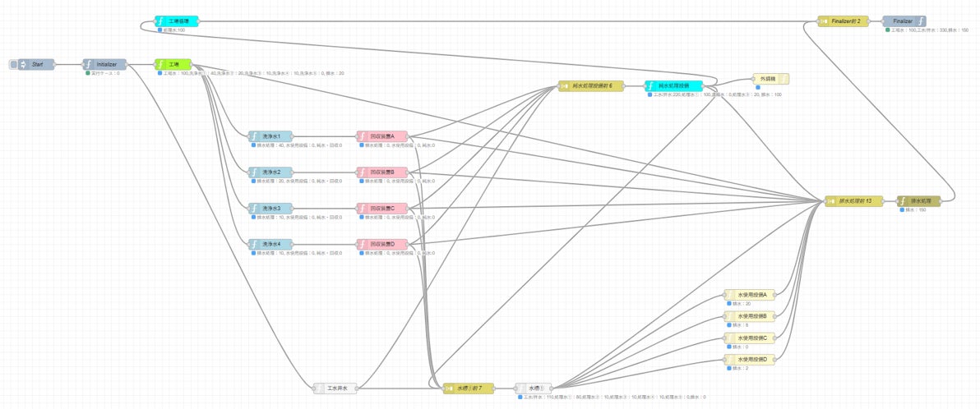Click function icon on 水使用設備B node
Image resolution: width=980 pixels, height=409 pixels.
point(729,316)
